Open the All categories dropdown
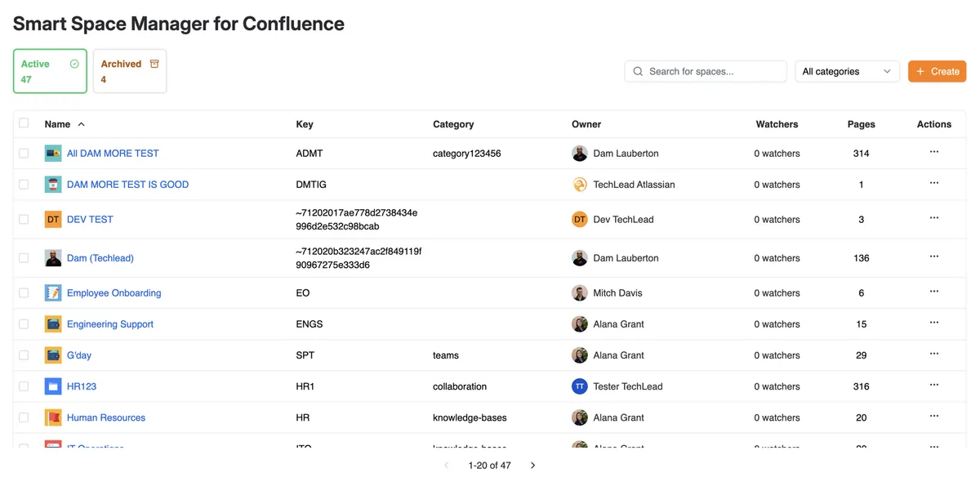This screenshot has height=482, width=980. [847, 71]
